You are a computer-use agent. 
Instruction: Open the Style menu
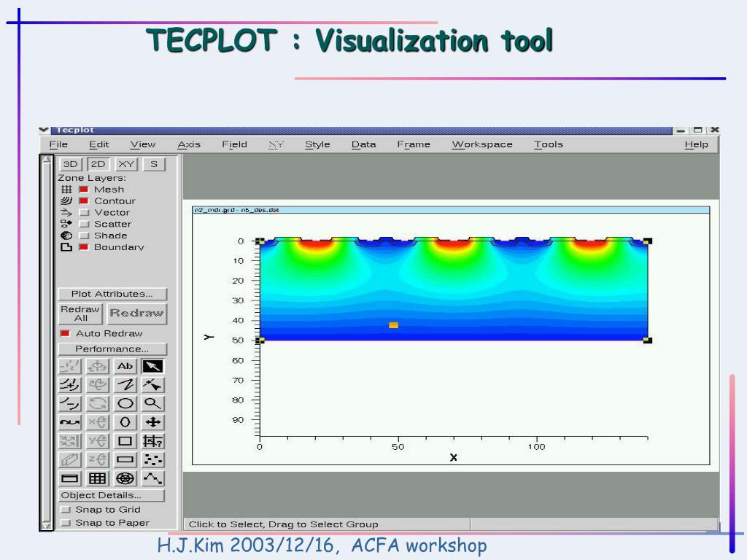coord(317,144)
